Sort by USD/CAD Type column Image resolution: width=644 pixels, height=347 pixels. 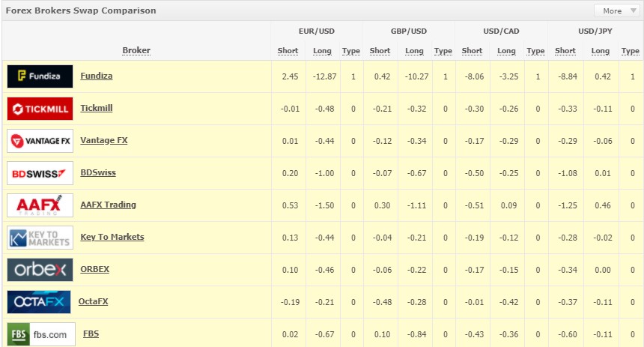535,51
